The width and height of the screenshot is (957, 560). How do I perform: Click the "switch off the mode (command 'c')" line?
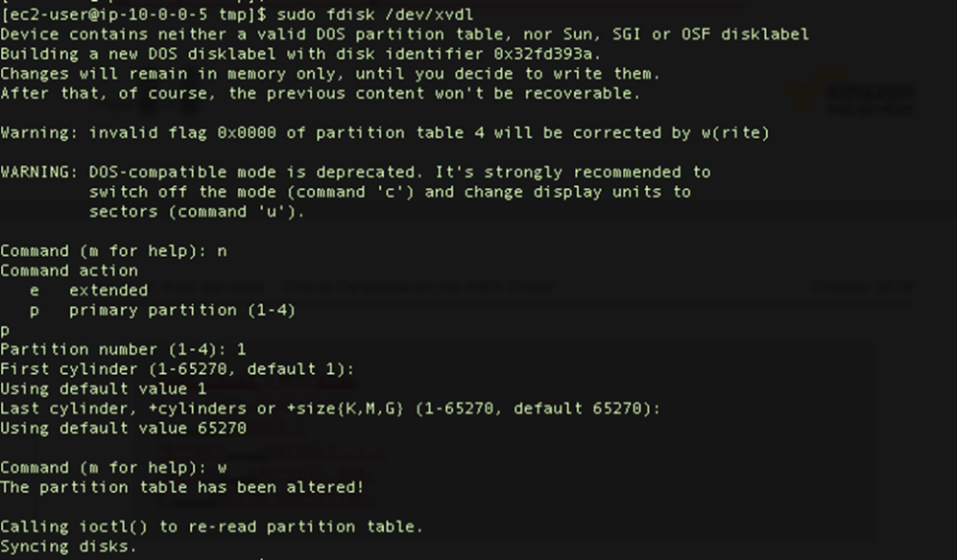click(x=390, y=192)
